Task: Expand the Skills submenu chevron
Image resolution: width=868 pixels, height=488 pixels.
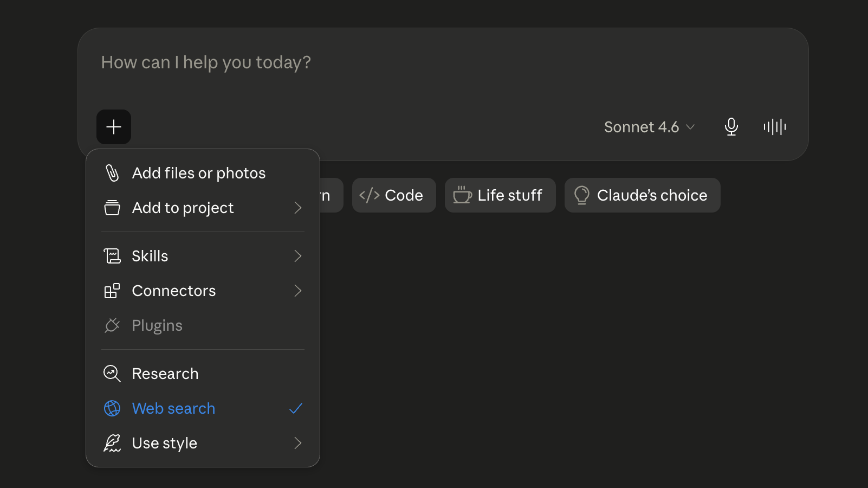Action: tap(298, 256)
